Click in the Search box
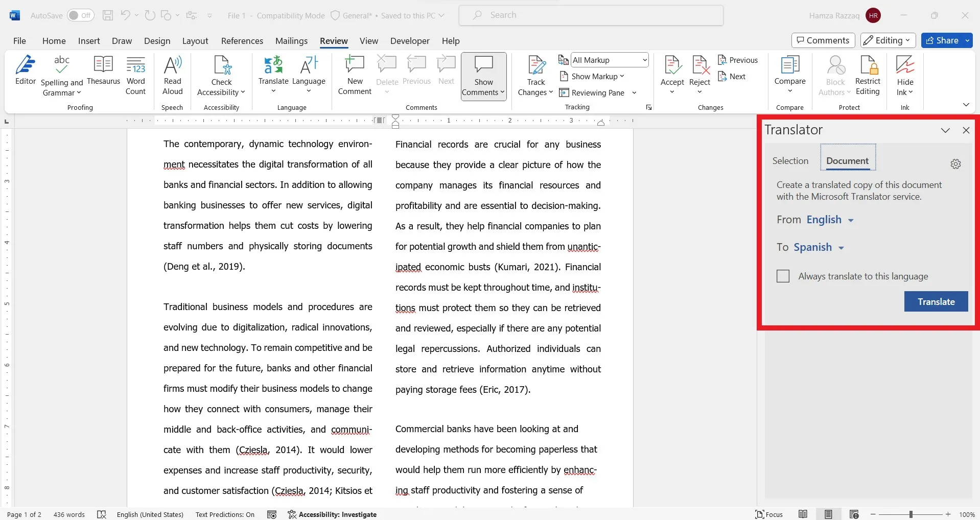Image resolution: width=980 pixels, height=520 pixels. [x=591, y=15]
